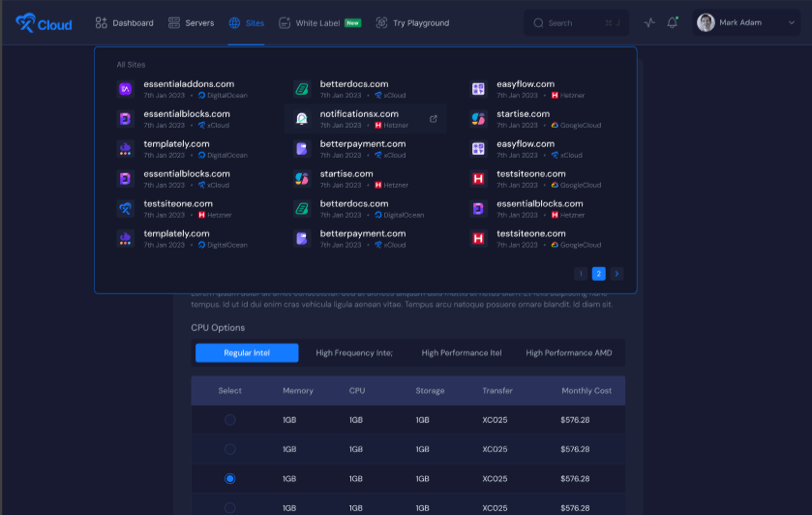Click the New badge beside White Label

tap(352, 23)
